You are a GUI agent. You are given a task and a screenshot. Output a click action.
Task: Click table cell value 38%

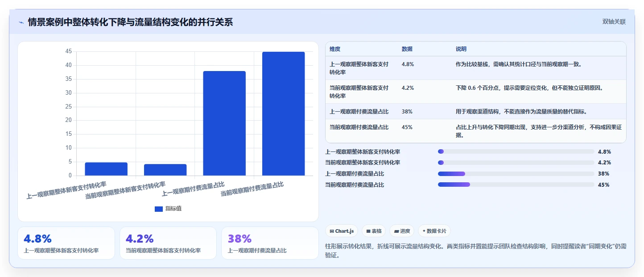tap(407, 111)
